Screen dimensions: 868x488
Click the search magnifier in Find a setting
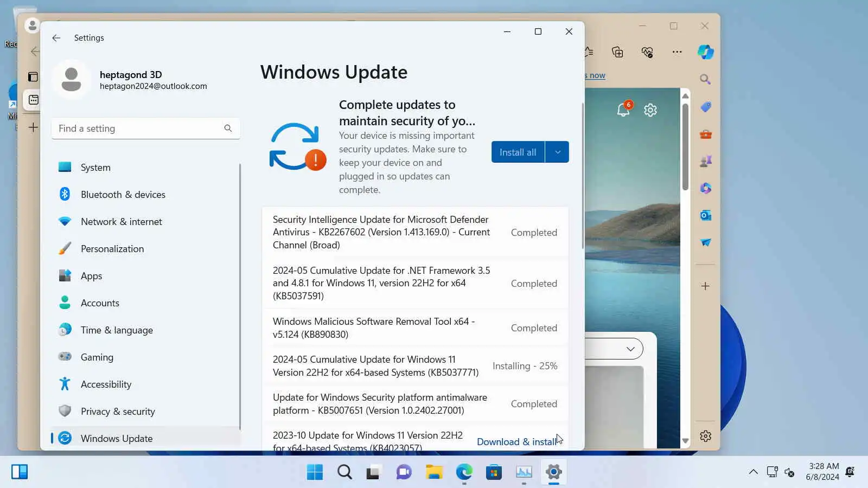pos(228,129)
